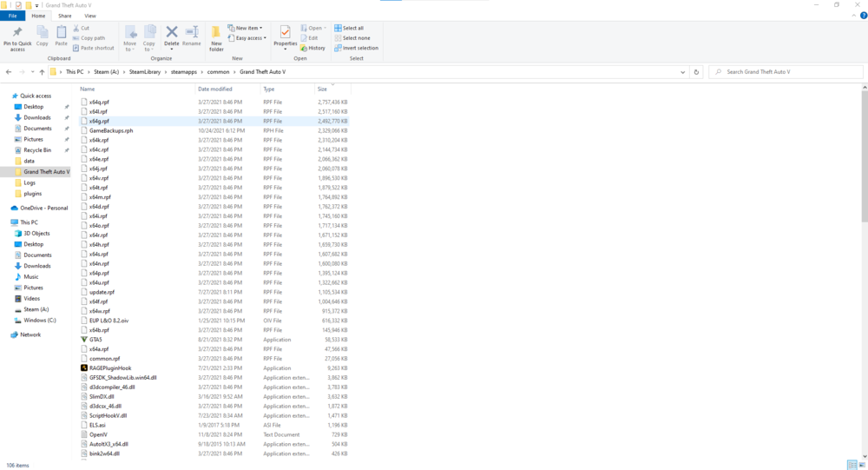The height and width of the screenshot is (470, 868).
Task: Open Network in navigation pane
Action: (x=30, y=334)
